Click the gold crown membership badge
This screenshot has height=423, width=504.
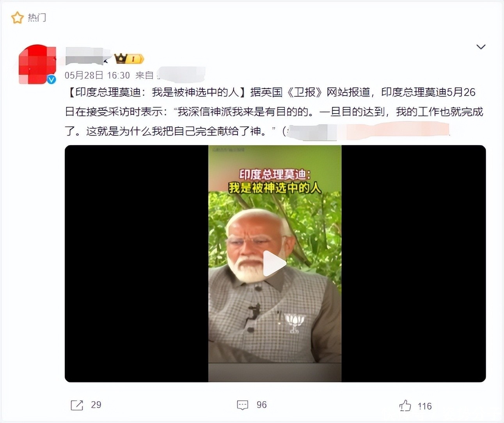tap(129, 59)
